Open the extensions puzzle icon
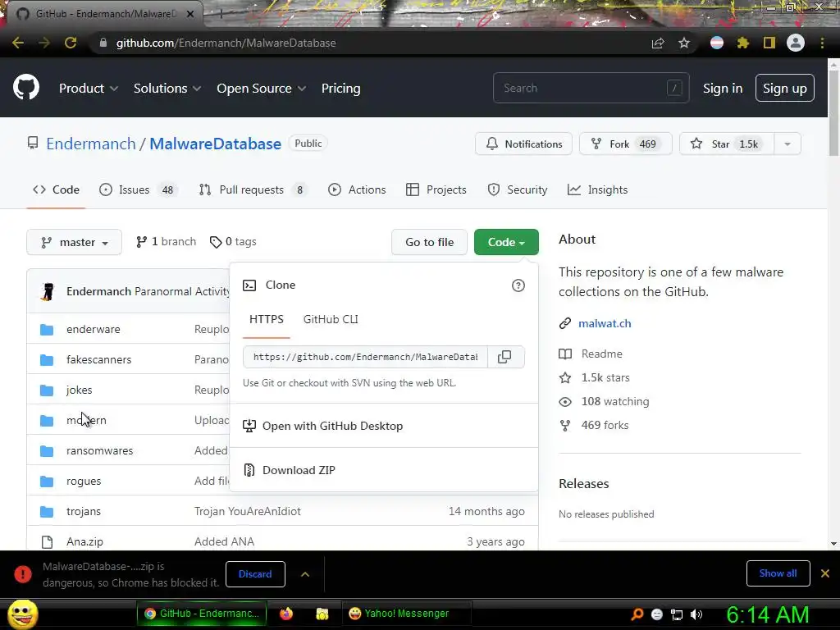Viewport: 840px width, 630px height. coord(743,43)
